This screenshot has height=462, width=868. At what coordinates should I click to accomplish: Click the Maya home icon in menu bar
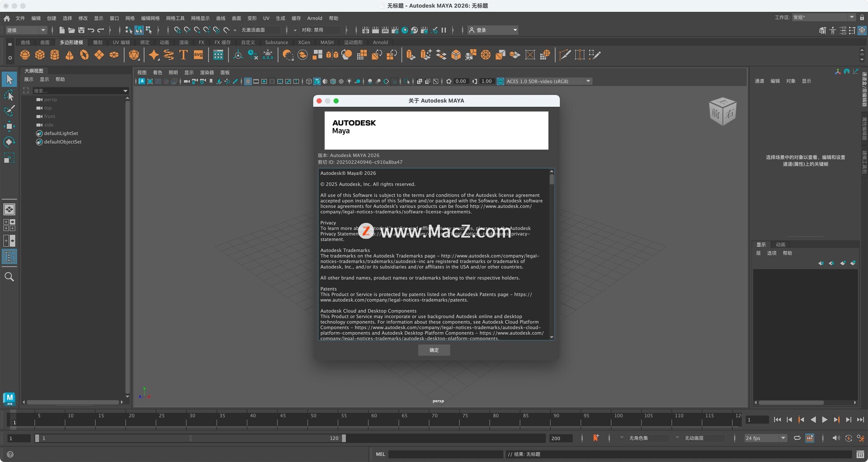pos(7,19)
